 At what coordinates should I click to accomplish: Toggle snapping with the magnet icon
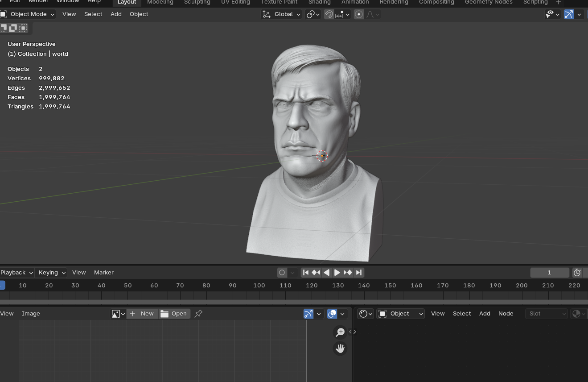click(x=329, y=14)
